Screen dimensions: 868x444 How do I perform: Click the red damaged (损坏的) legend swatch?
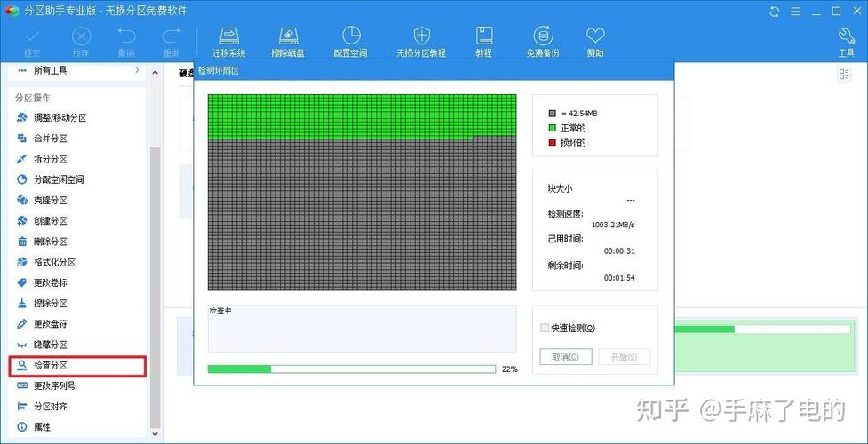click(552, 142)
